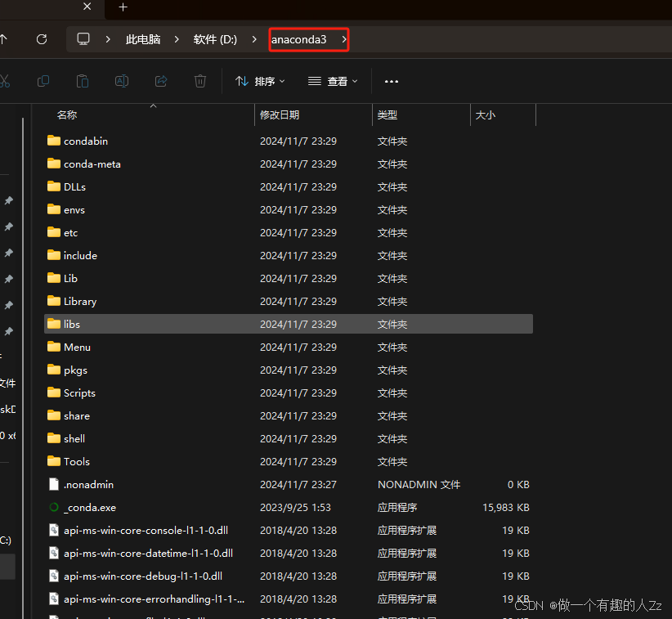Select the Menu folder name
The width and height of the screenshot is (672, 619).
click(x=77, y=348)
